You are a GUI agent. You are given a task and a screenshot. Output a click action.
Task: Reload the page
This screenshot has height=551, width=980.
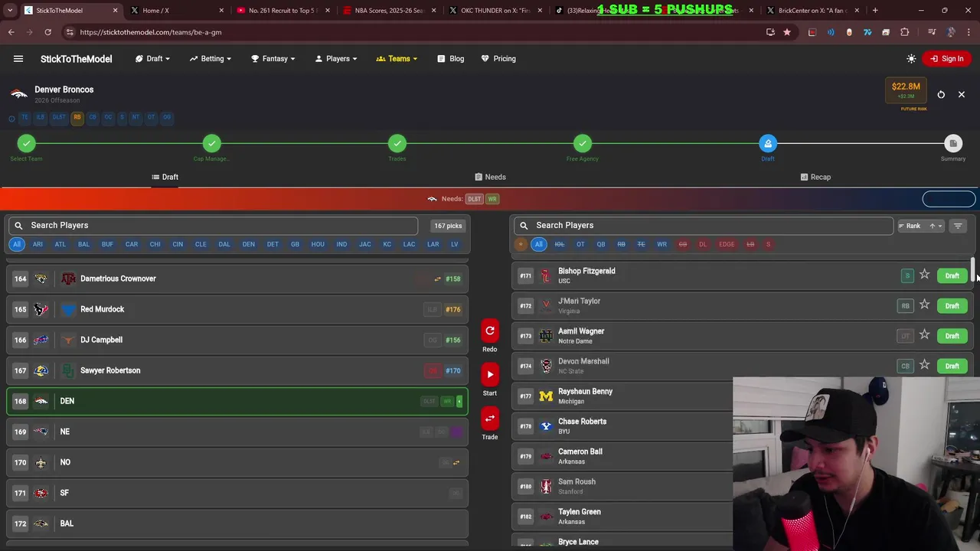pyautogui.click(x=47, y=32)
